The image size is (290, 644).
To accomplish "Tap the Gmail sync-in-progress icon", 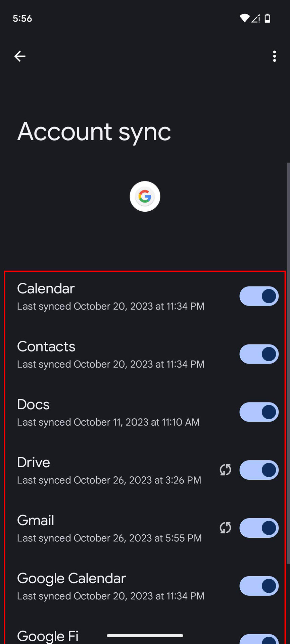I will [x=226, y=528].
